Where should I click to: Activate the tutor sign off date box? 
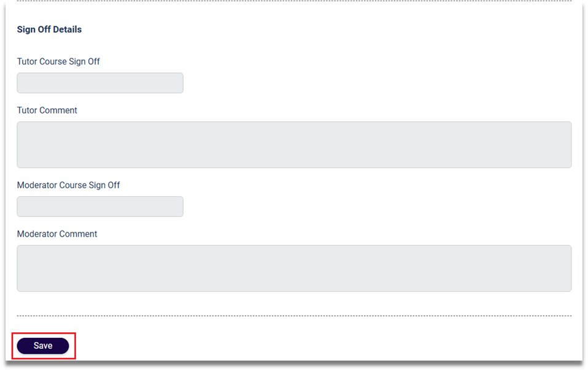pos(100,83)
